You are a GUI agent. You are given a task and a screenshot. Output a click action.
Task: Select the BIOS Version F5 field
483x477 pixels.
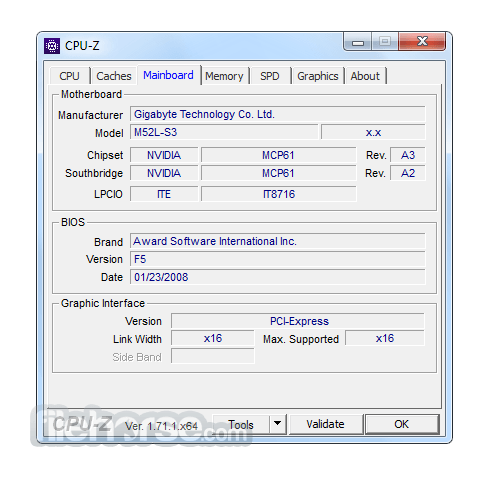277,259
